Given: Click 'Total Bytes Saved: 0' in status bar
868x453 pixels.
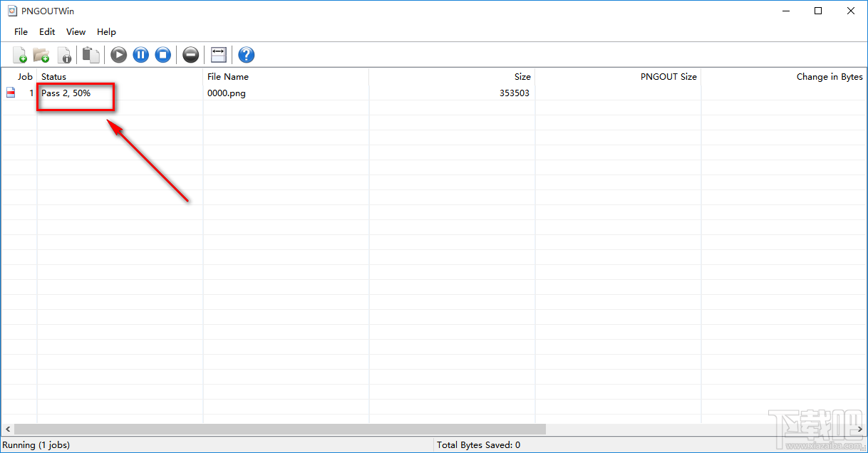Looking at the screenshot, I should (x=478, y=445).
